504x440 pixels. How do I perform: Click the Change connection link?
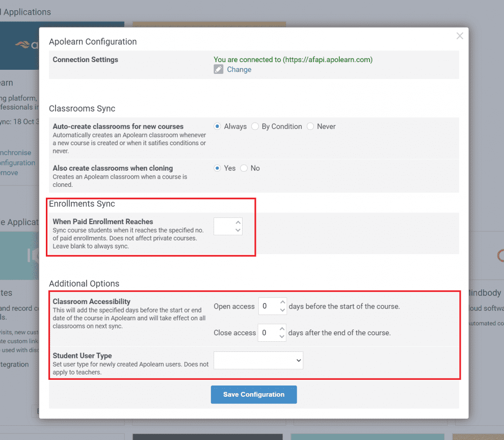coord(239,69)
